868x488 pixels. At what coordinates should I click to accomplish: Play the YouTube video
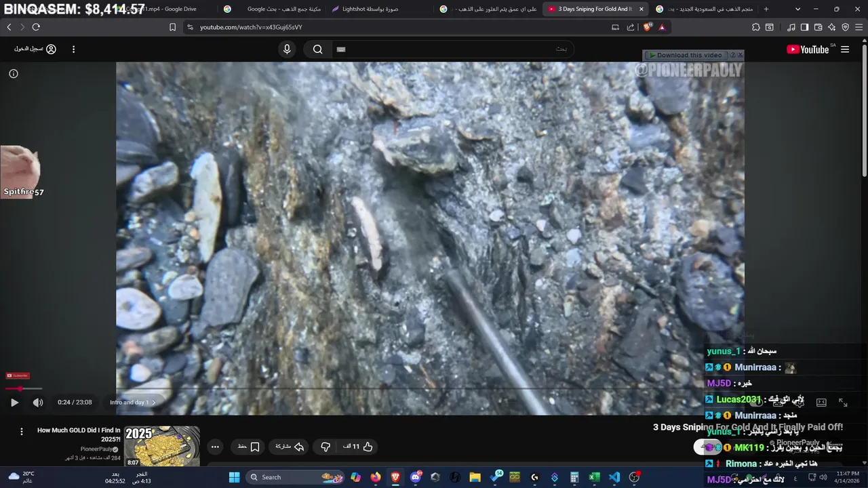point(14,403)
